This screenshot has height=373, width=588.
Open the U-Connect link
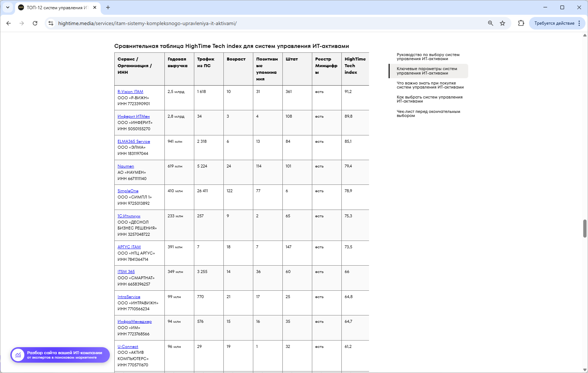[128, 346]
